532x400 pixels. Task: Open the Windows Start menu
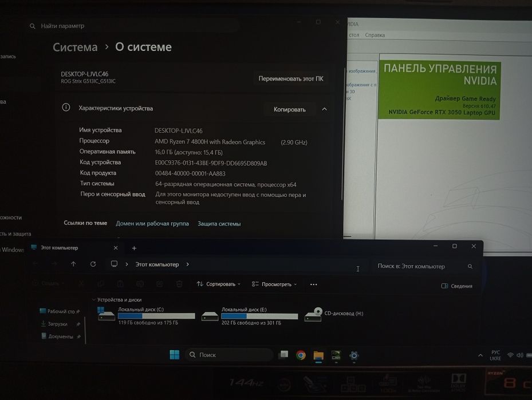(x=175, y=355)
